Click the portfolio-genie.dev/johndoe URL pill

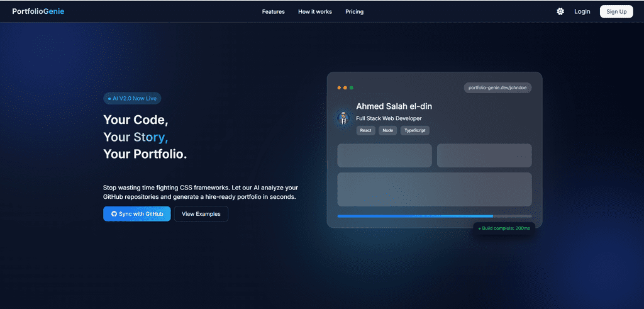click(x=497, y=87)
